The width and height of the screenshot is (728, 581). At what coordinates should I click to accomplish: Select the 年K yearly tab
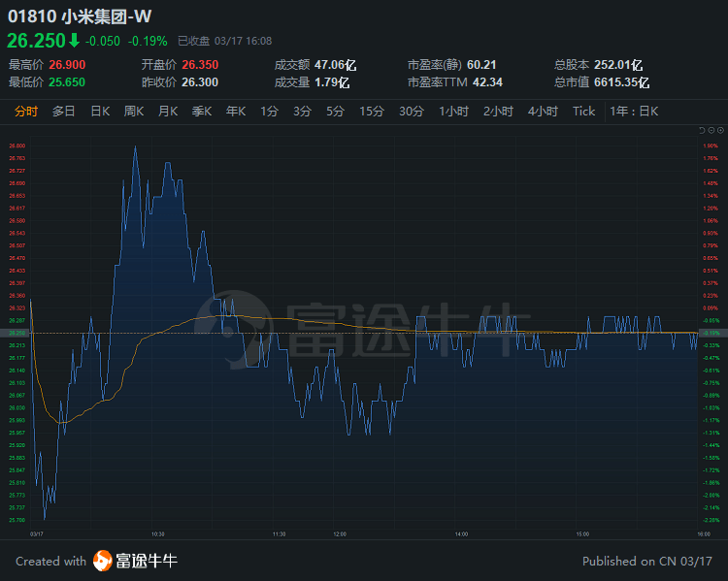[236, 112]
